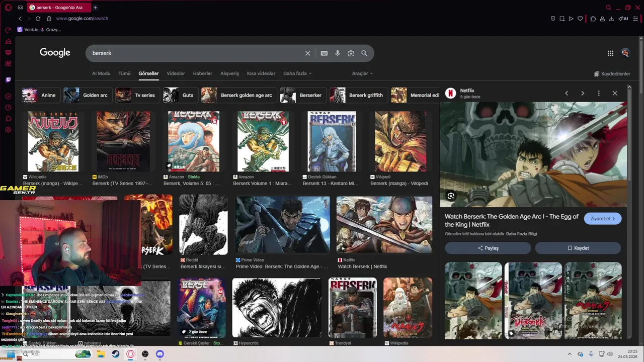
Task: Submit search with the magnifier icon
Action: (x=364, y=53)
